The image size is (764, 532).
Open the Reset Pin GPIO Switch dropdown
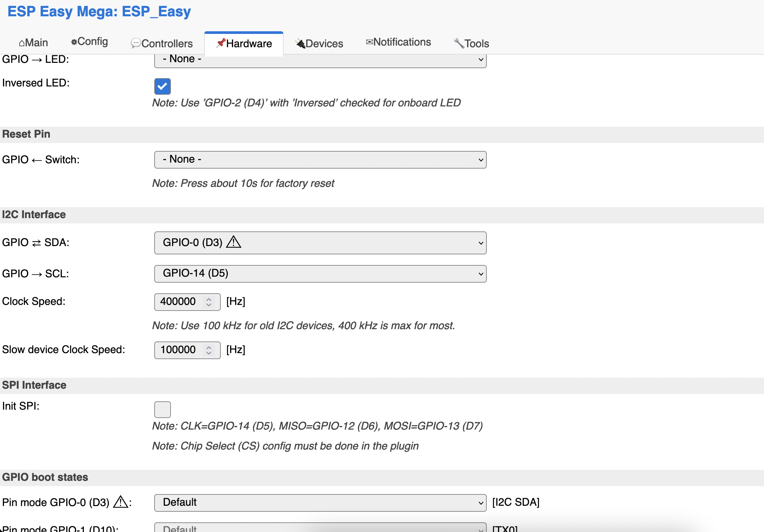pos(320,160)
